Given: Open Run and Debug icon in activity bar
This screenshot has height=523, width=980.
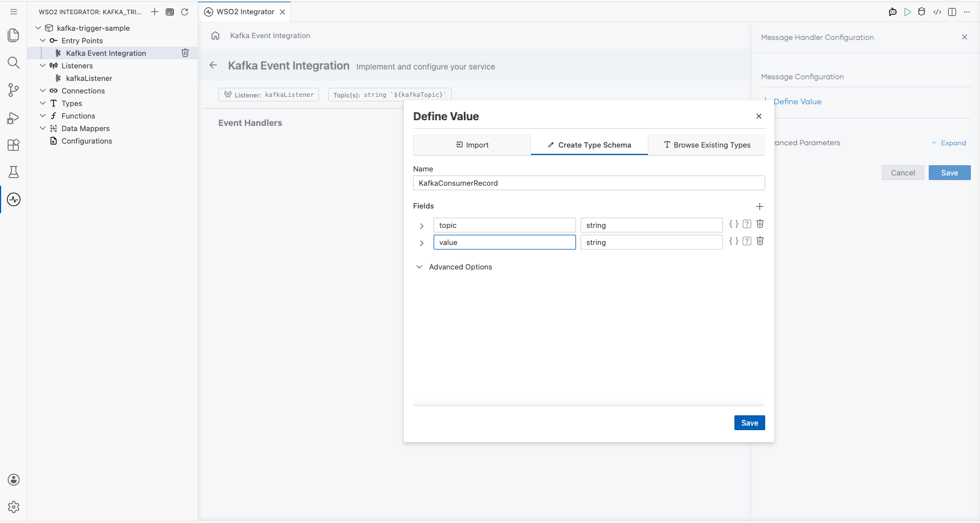Looking at the screenshot, I should tap(14, 117).
